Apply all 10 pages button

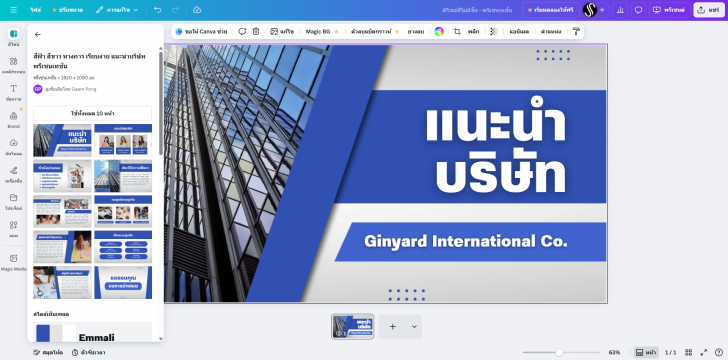(92, 113)
